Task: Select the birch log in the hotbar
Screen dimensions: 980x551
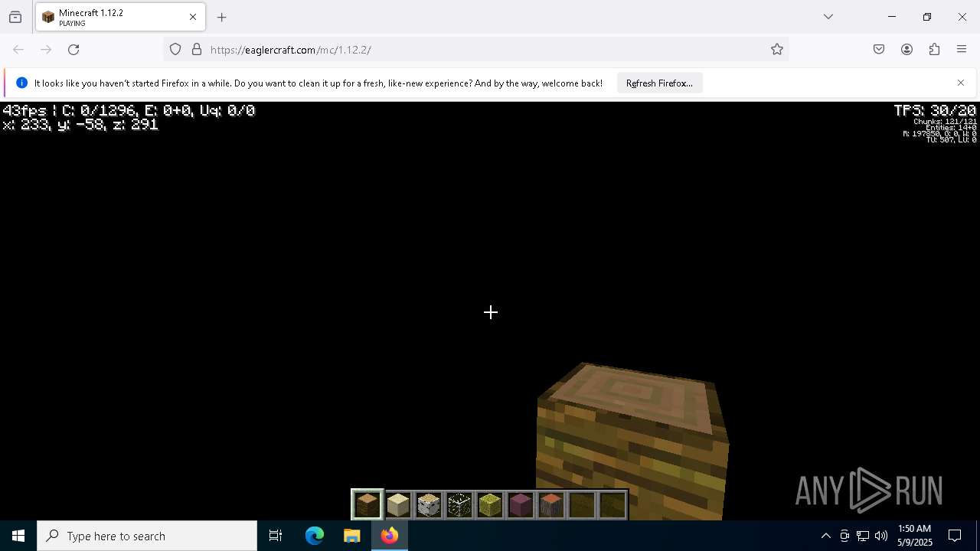Action: pyautogui.click(x=429, y=505)
